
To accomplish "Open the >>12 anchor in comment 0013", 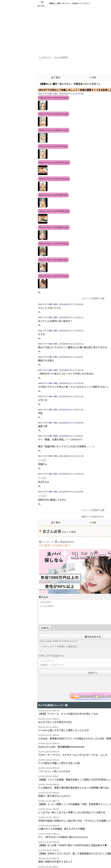I will point(42,460).
